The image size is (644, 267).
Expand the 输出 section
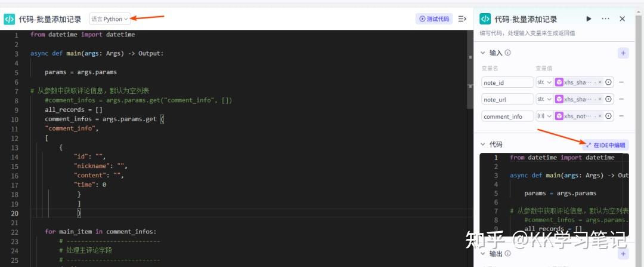(x=484, y=254)
